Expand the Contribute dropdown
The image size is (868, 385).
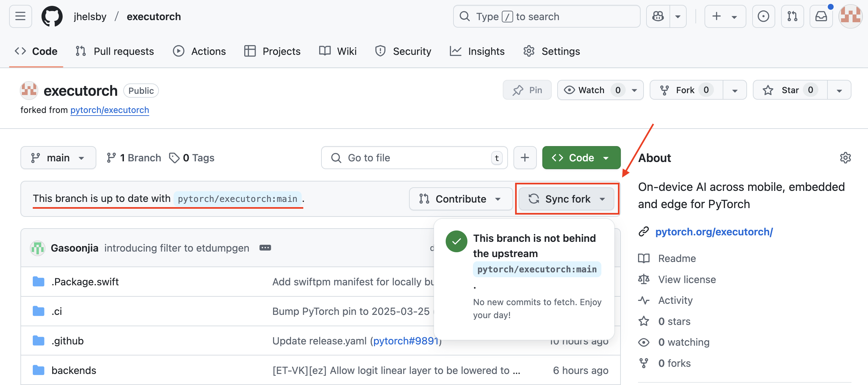(x=460, y=199)
